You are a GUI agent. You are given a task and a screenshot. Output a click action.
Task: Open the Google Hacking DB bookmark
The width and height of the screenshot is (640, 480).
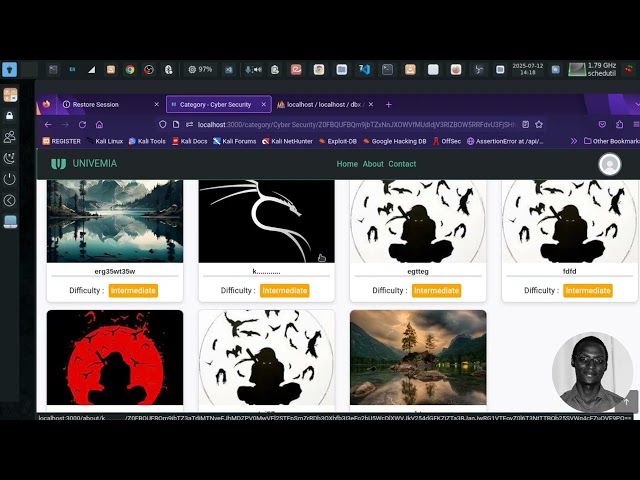(394, 141)
